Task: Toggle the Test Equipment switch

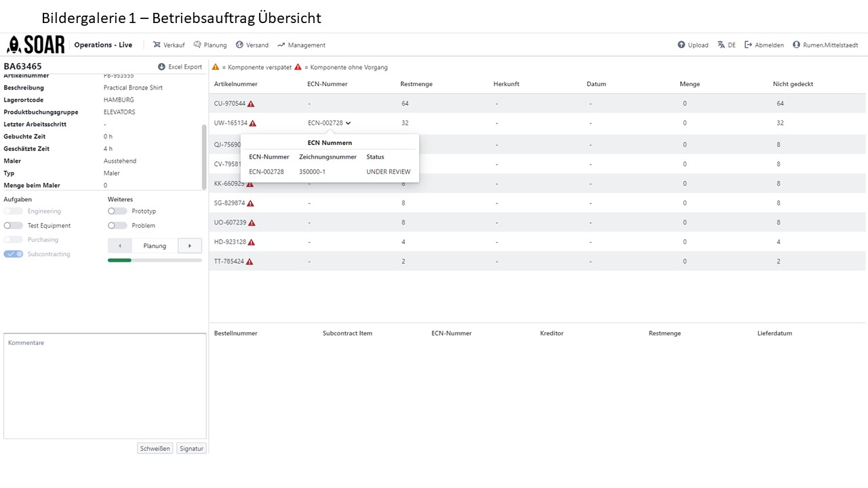Action: tap(13, 226)
